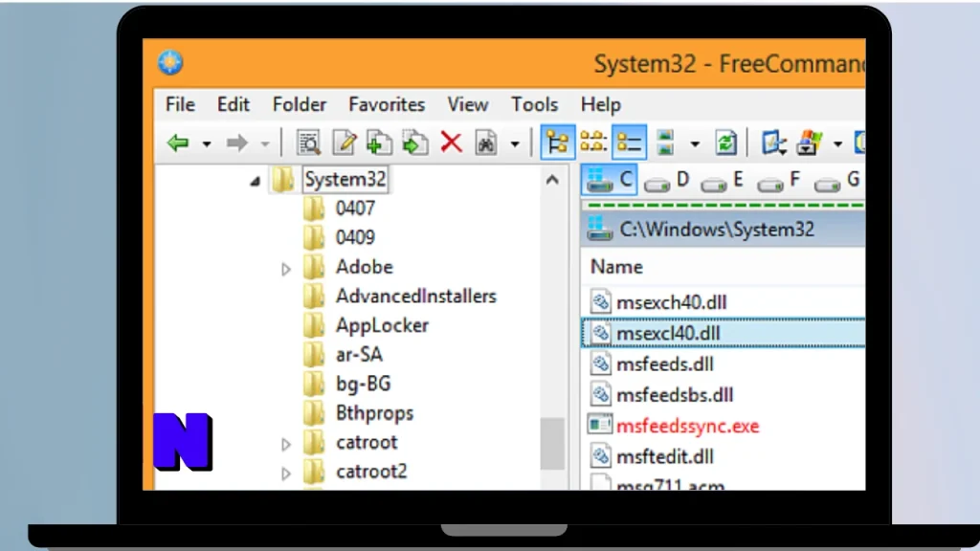
Task: Open the Help menu
Action: [601, 104]
